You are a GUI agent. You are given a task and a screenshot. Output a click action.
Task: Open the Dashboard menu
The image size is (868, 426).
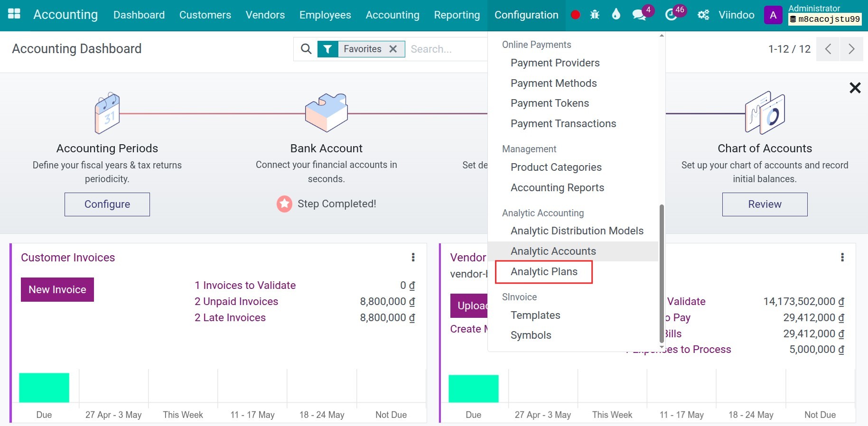tap(139, 15)
